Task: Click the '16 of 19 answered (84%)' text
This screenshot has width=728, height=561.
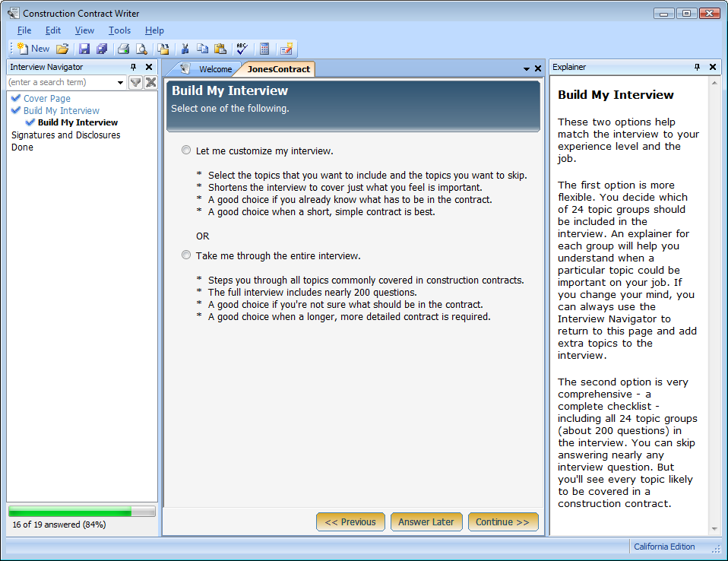Action: (x=59, y=525)
